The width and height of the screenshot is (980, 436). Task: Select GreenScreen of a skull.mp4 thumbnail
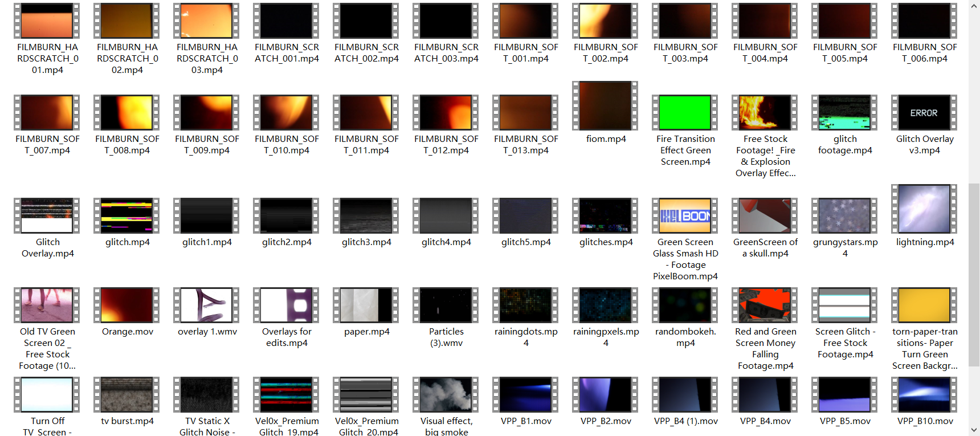point(765,216)
